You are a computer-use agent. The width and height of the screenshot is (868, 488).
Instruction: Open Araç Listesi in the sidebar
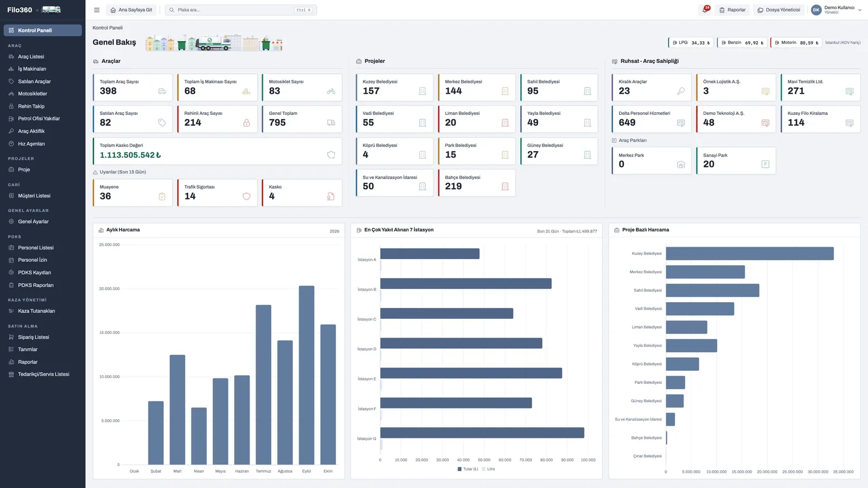[43, 56]
